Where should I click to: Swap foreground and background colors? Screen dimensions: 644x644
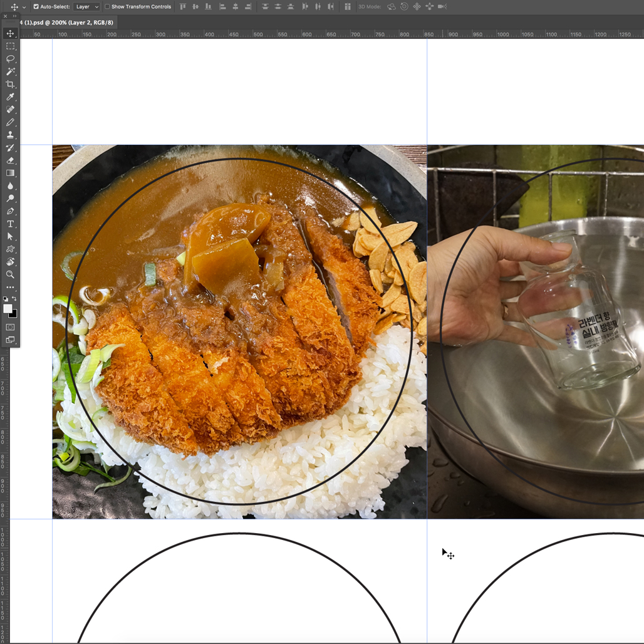click(14, 299)
